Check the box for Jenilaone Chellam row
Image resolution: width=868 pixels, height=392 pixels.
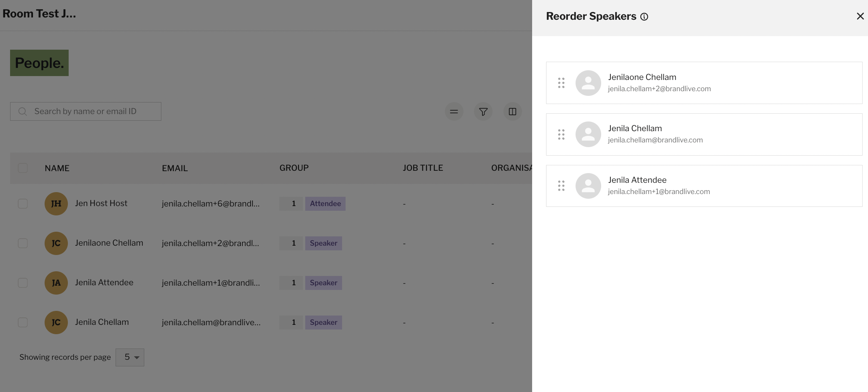pos(23,243)
